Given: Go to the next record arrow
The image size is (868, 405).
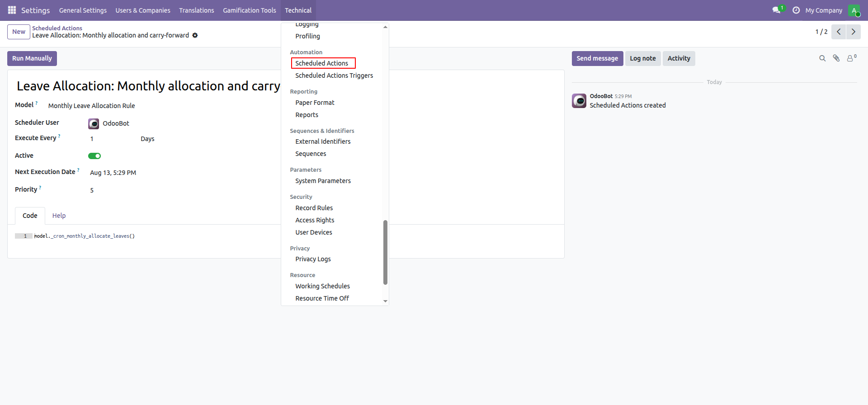Looking at the screenshot, I should 854,32.
